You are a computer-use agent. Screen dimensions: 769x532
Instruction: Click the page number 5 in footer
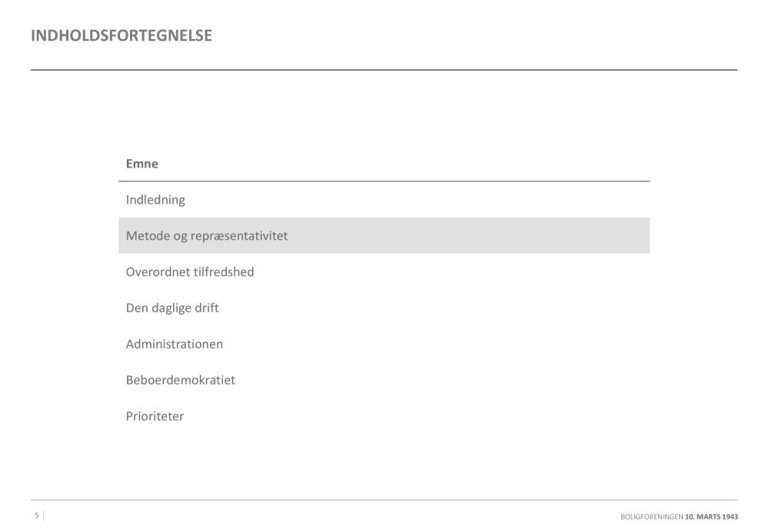pyautogui.click(x=36, y=516)
